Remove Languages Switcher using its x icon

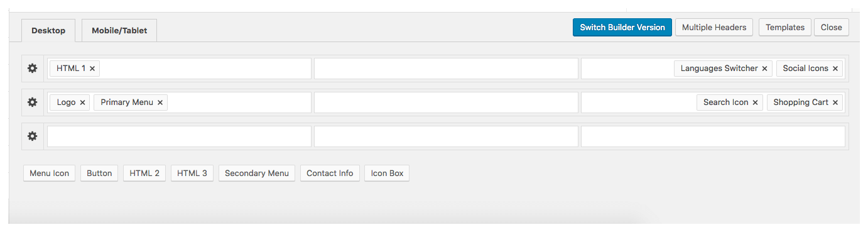[x=764, y=69]
